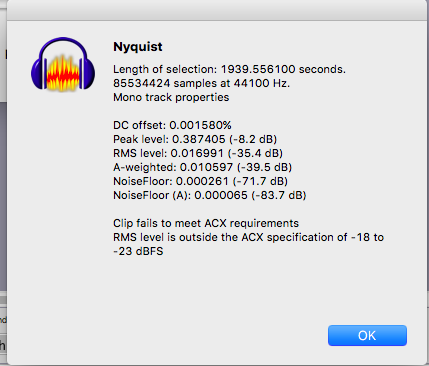Viewport: 429px width, 366px height.
Task: Click the 'outside the ACX specification' message
Action: [x=248, y=237]
